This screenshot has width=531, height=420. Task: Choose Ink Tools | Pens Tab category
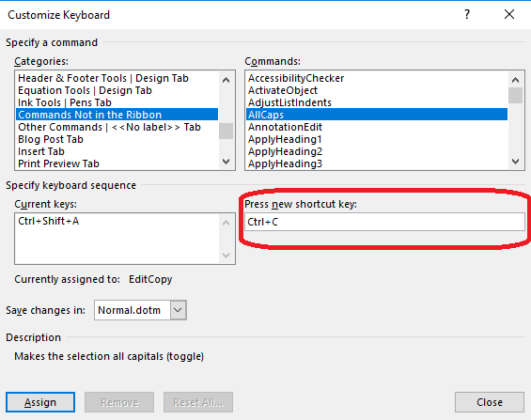pyautogui.click(x=117, y=102)
